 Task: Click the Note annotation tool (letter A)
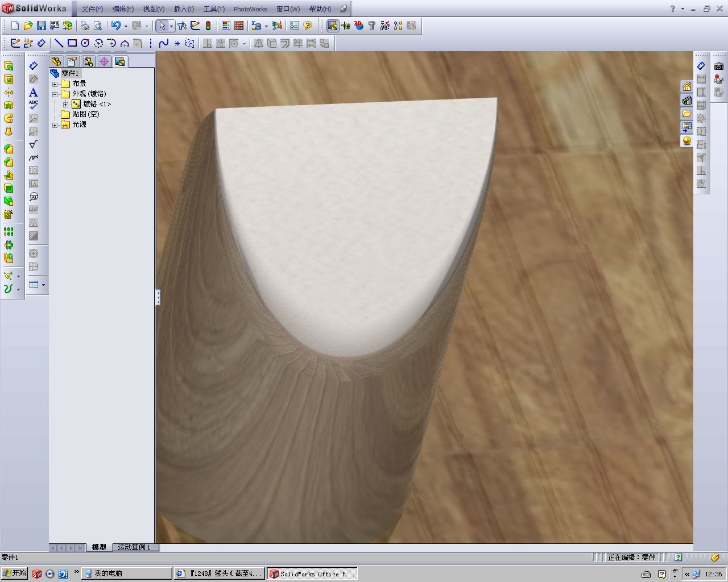[x=34, y=92]
